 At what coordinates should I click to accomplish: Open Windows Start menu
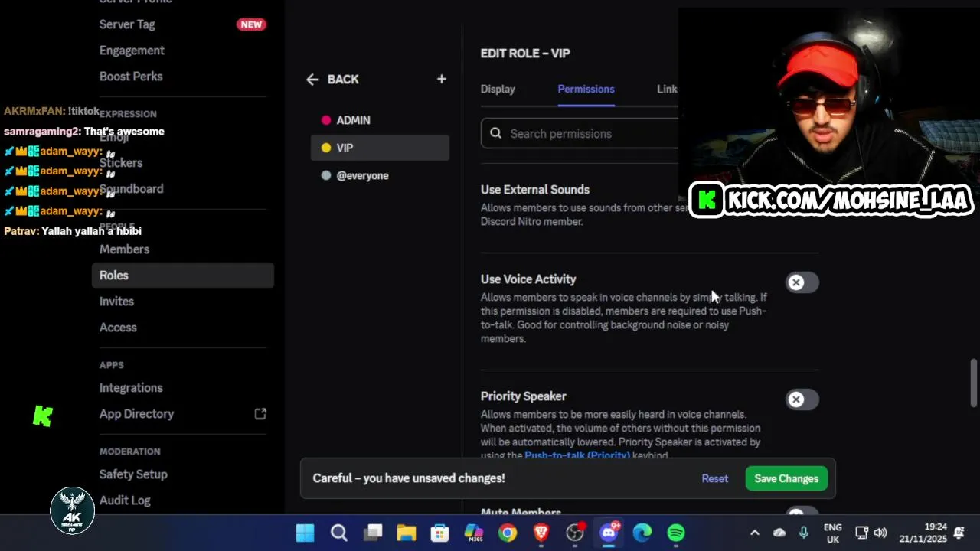305,533
